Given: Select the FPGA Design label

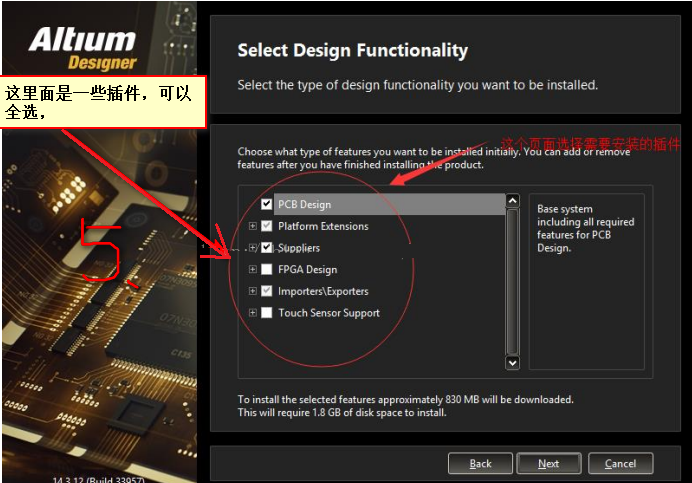Looking at the screenshot, I should [x=308, y=269].
